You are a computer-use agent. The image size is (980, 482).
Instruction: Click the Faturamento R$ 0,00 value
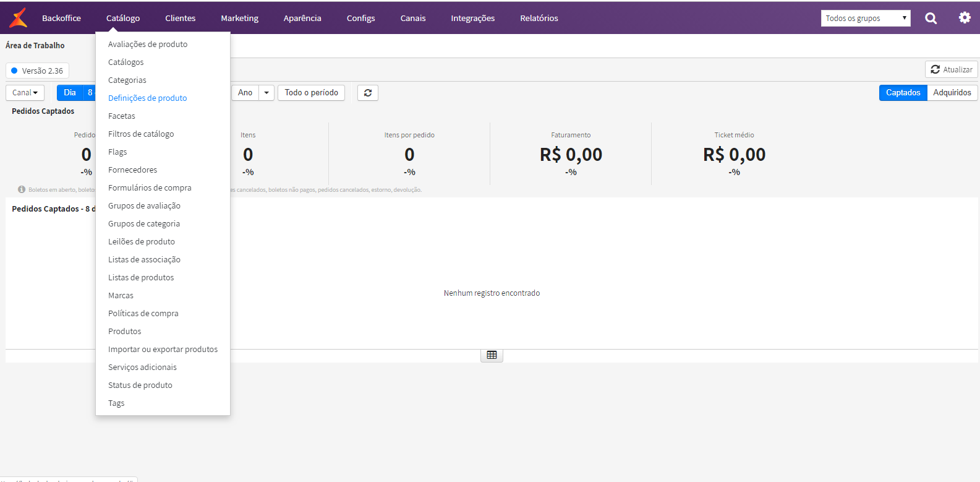coord(571,154)
